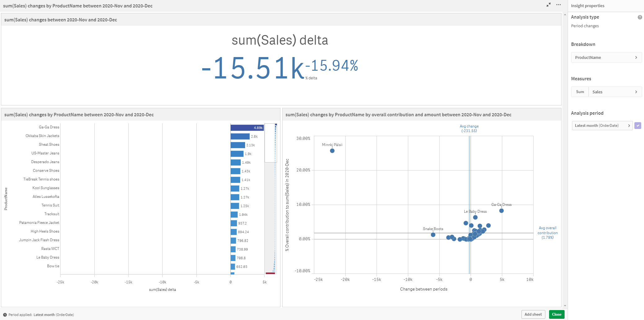This screenshot has height=320, width=644.
Task: Click the Analysis type help icon
Action: (x=640, y=17)
